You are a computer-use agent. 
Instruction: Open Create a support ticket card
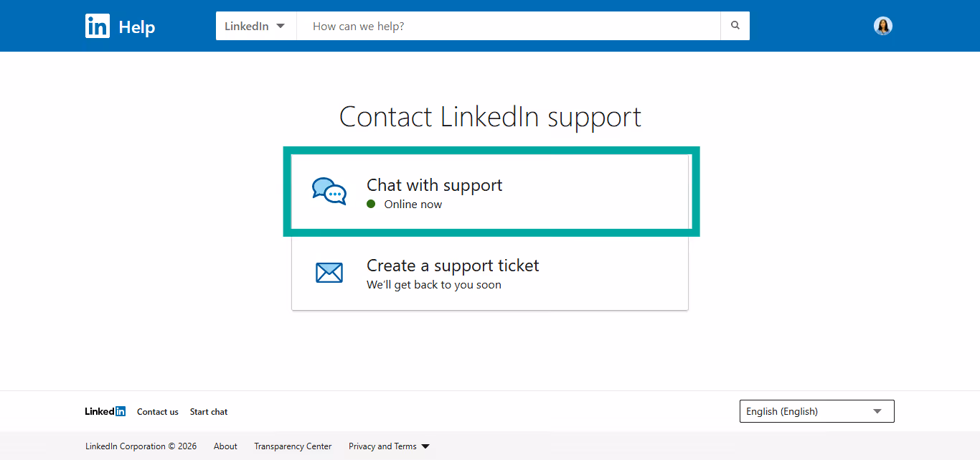point(490,273)
